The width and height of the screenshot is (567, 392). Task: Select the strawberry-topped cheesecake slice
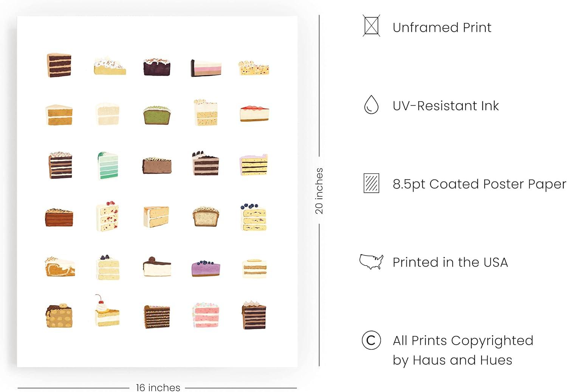tap(254, 113)
